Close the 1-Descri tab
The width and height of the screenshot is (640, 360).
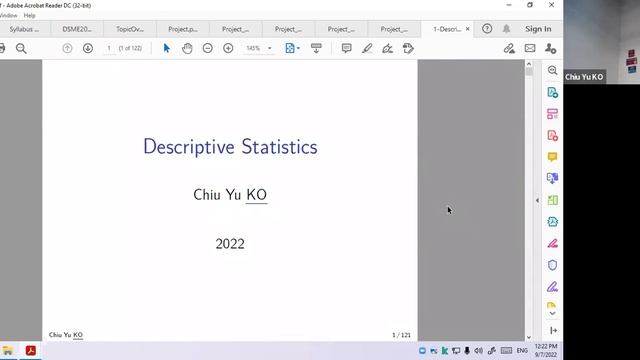pyautogui.click(x=467, y=29)
